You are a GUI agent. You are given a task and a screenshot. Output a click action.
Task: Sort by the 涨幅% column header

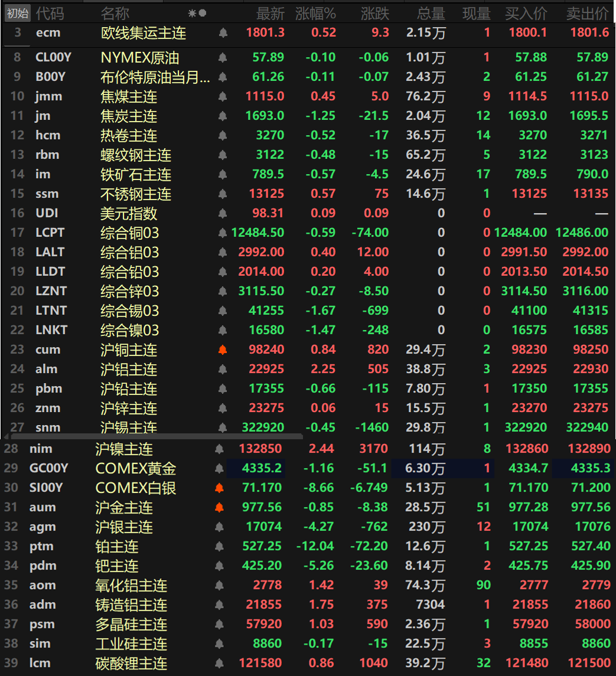coord(315,13)
